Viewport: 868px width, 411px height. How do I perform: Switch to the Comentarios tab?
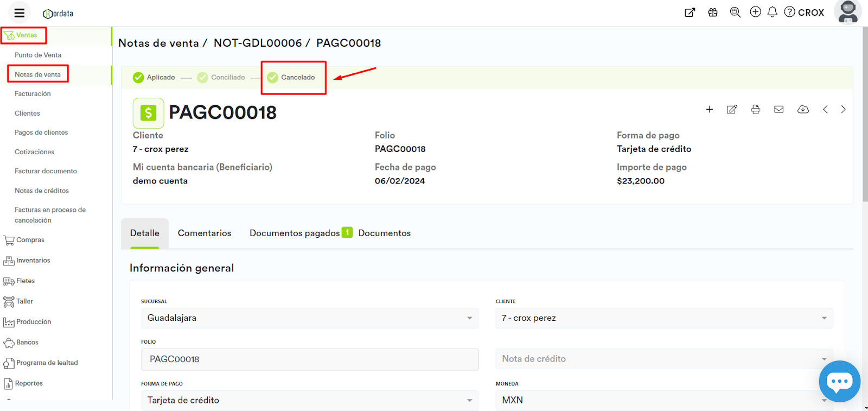pyautogui.click(x=205, y=233)
